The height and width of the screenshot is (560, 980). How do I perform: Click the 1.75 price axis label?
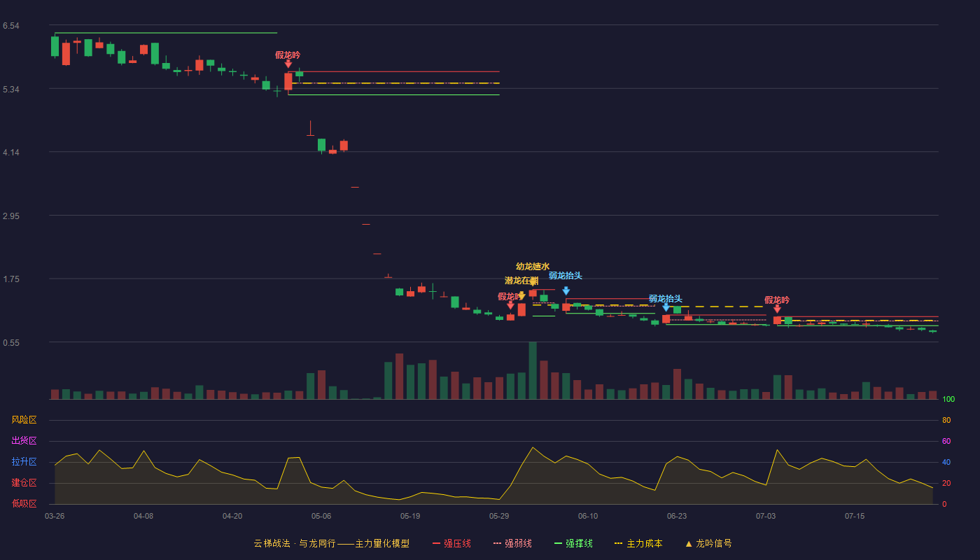point(11,279)
